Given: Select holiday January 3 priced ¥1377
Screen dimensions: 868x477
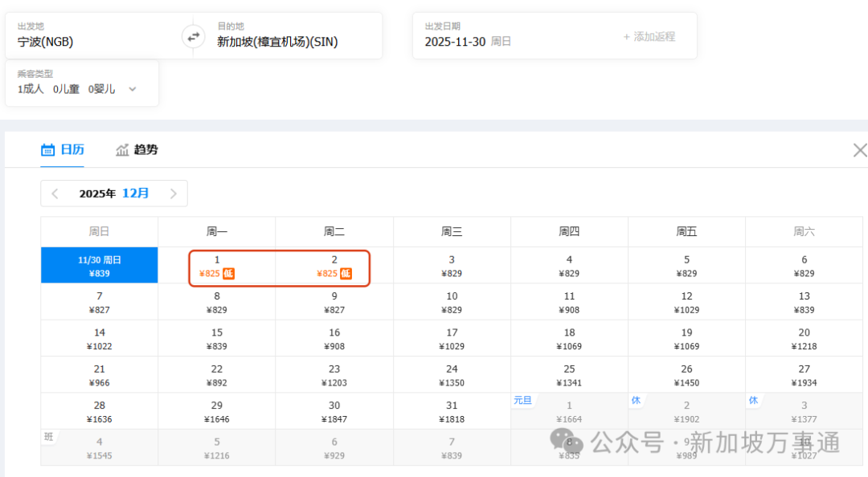Looking at the screenshot, I should click(x=804, y=412).
